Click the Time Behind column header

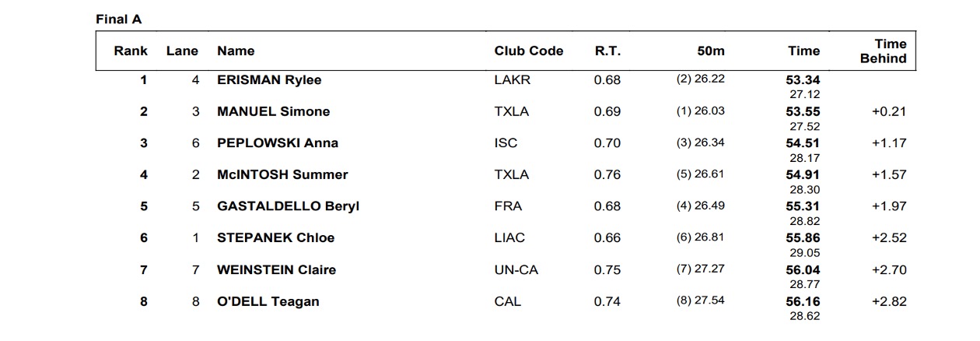pos(883,51)
